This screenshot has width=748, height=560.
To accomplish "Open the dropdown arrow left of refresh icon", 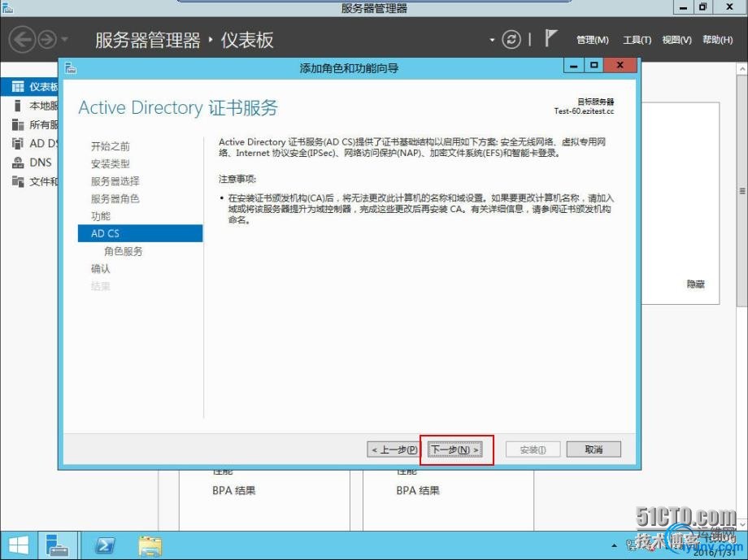I will (x=492, y=40).
